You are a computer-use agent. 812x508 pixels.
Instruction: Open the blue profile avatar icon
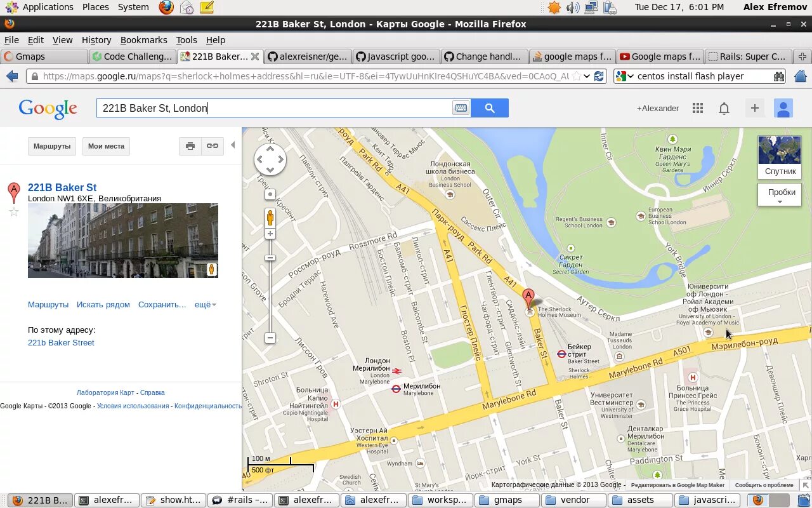[783, 108]
